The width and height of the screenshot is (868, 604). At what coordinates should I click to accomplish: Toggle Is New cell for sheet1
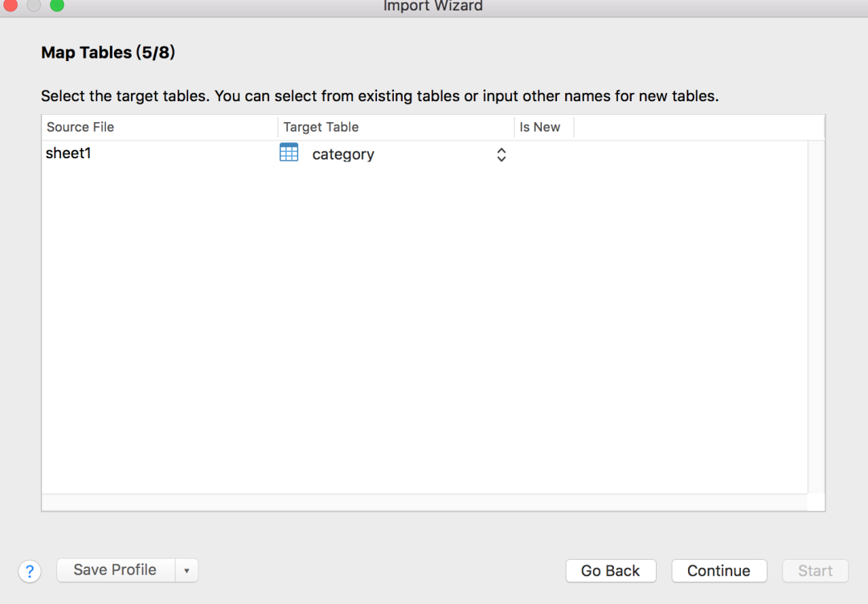[543, 154]
